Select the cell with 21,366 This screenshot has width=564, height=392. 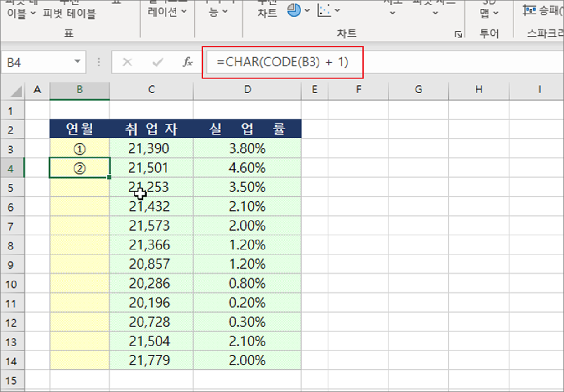tap(151, 245)
